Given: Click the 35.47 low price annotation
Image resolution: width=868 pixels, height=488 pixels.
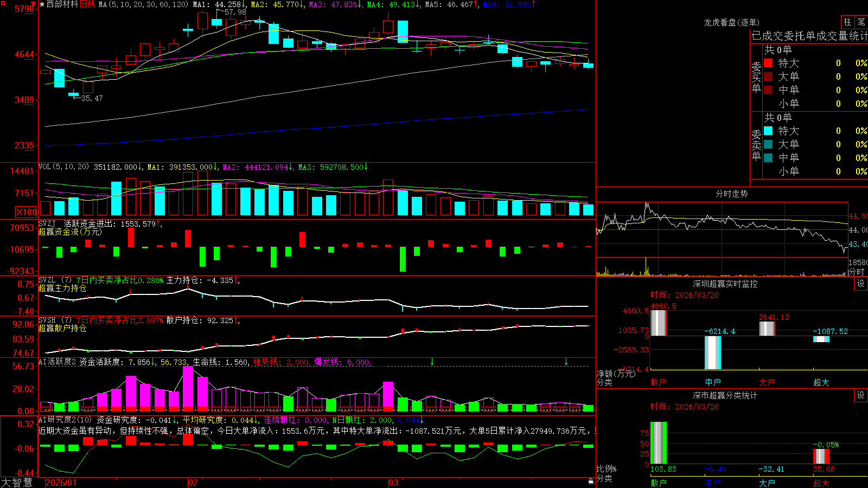Looking at the screenshot, I should (x=92, y=98).
